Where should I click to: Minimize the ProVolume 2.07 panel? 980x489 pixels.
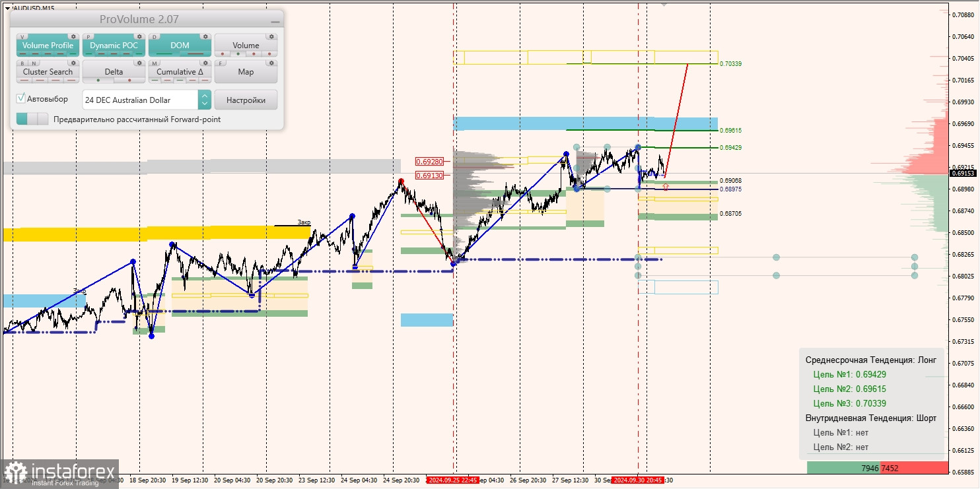click(x=275, y=22)
